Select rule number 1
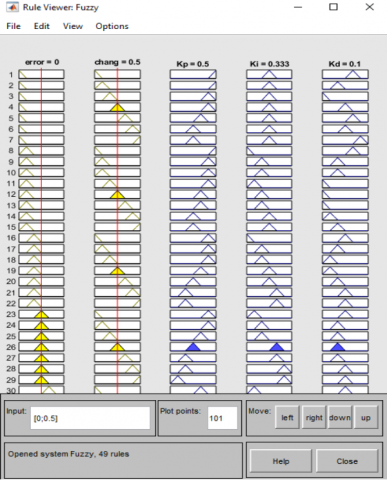The height and width of the screenshot is (480, 387). tap(11, 74)
